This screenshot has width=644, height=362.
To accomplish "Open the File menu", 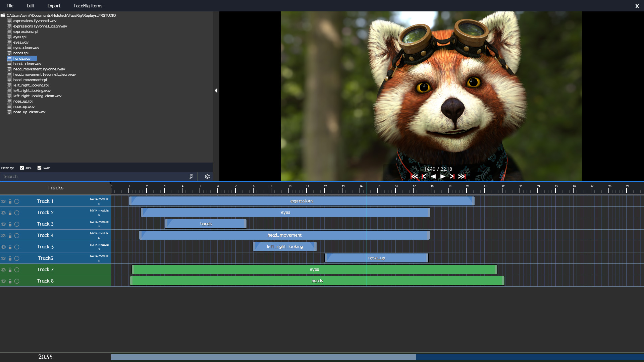I will (10, 6).
